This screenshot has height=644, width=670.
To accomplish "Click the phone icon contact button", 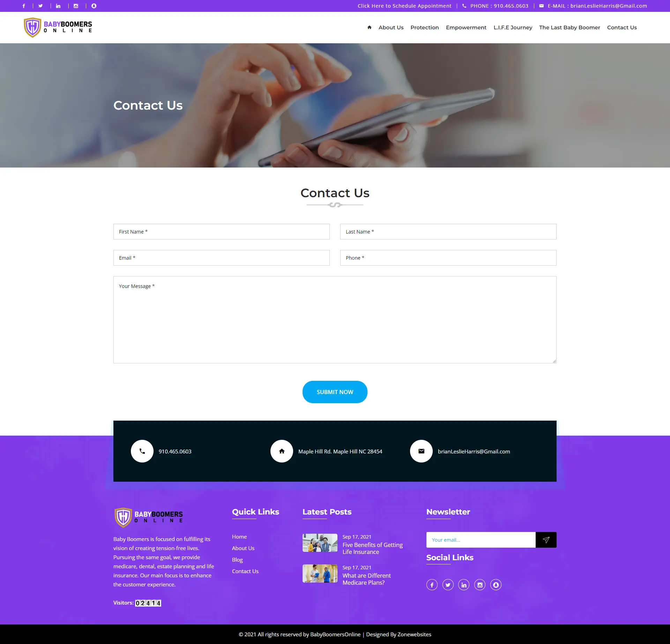I will [141, 452].
